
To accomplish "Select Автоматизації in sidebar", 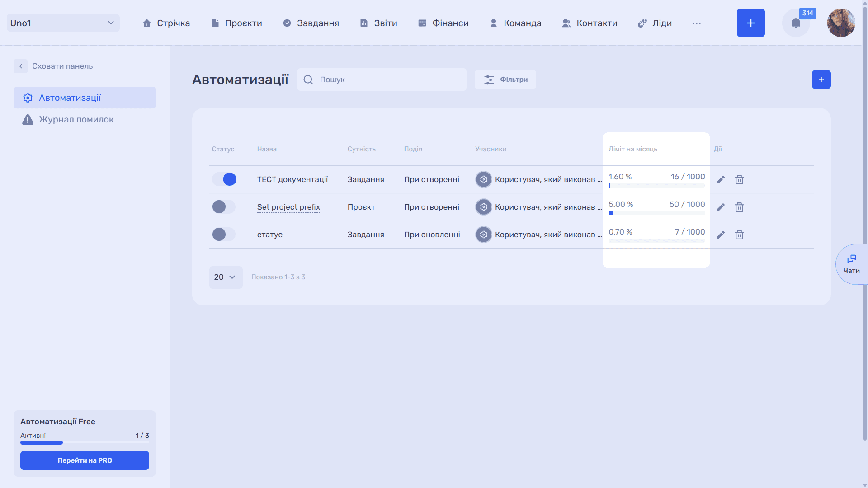I will pos(85,98).
